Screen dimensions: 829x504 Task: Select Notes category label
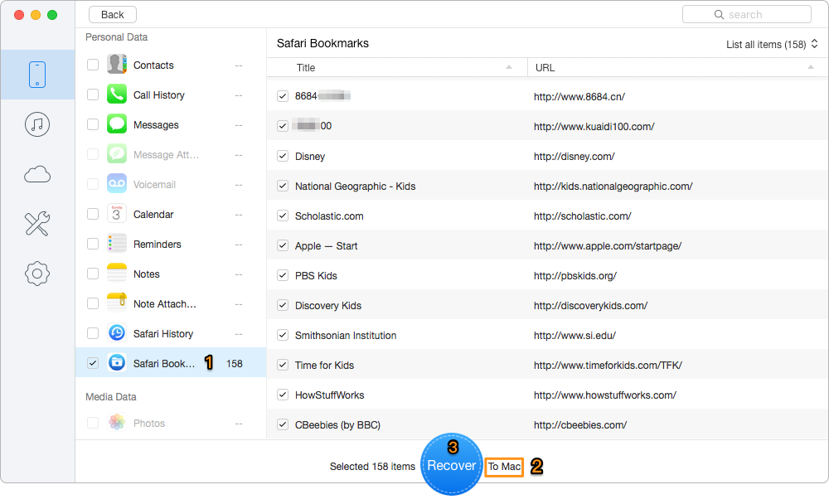tap(147, 274)
